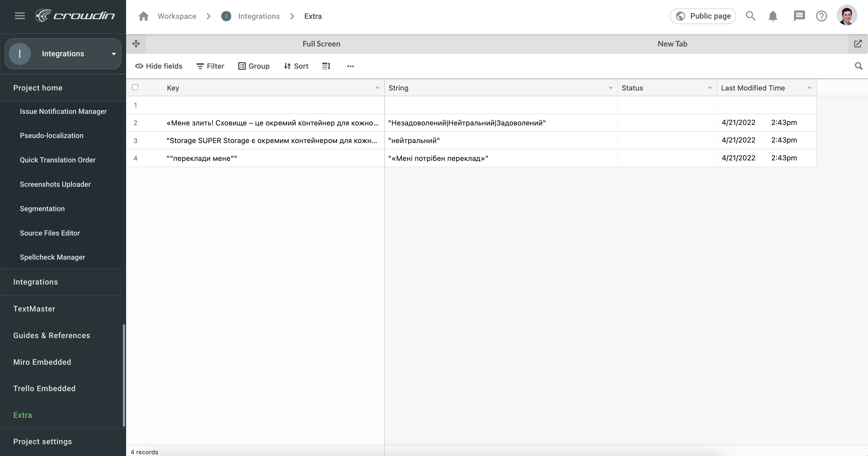Image resolution: width=868 pixels, height=456 pixels.
Task: Open the user profile avatar
Action: pyautogui.click(x=847, y=16)
